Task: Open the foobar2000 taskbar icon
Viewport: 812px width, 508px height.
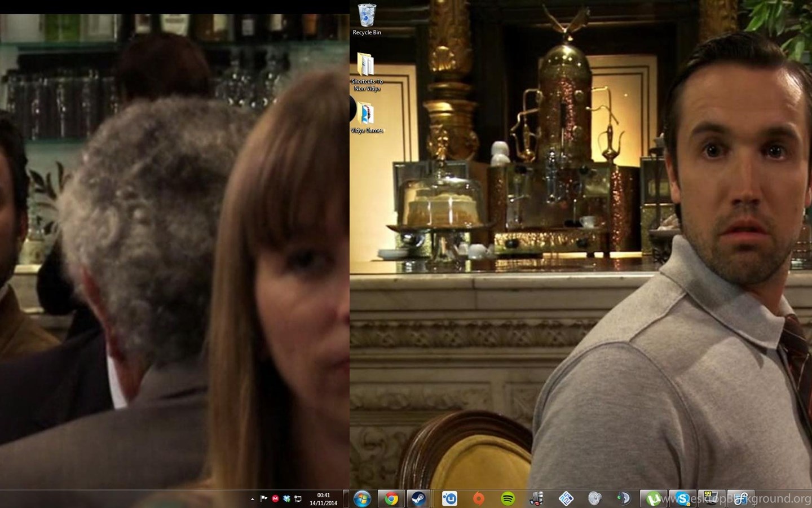Action: tap(741, 499)
